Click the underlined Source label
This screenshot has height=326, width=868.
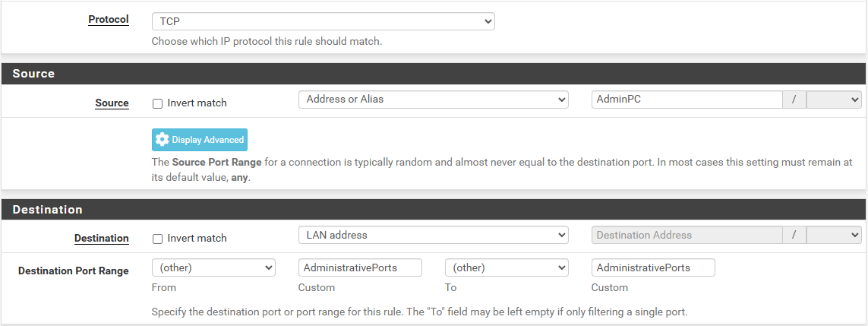(112, 103)
